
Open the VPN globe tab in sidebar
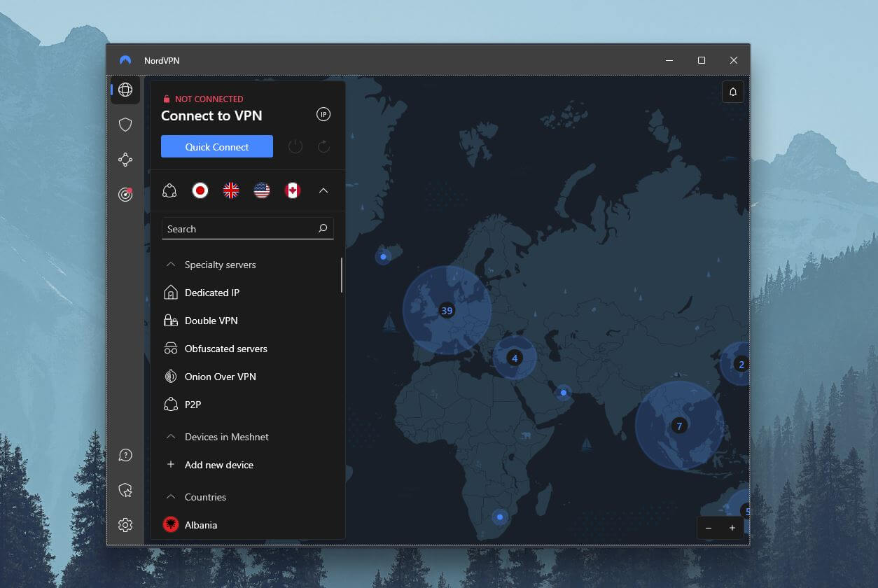125,90
